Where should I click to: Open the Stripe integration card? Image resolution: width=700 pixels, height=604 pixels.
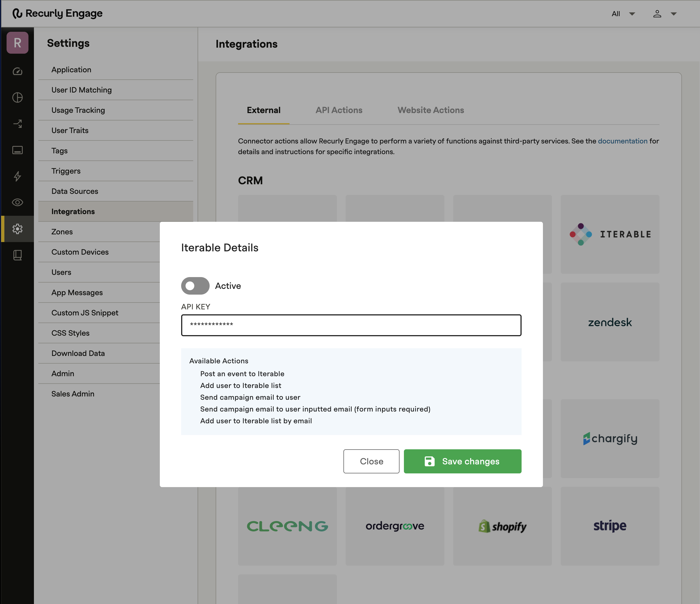tap(609, 526)
